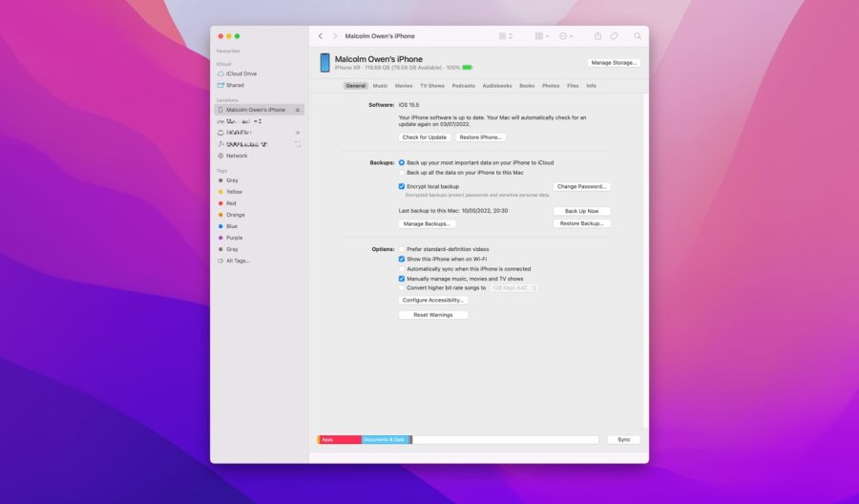Select the Yellow tag
The height and width of the screenshot is (504, 859).
click(x=234, y=192)
